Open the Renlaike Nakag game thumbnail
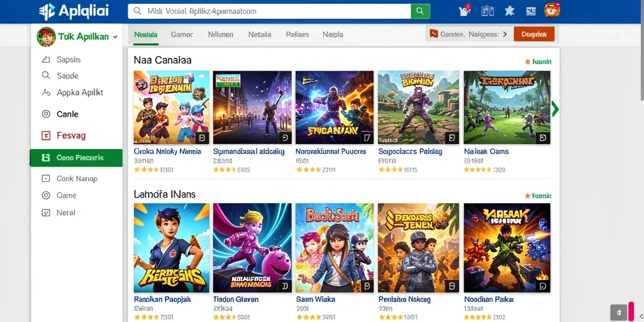The height and width of the screenshot is (322, 644). click(x=418, y=248)
